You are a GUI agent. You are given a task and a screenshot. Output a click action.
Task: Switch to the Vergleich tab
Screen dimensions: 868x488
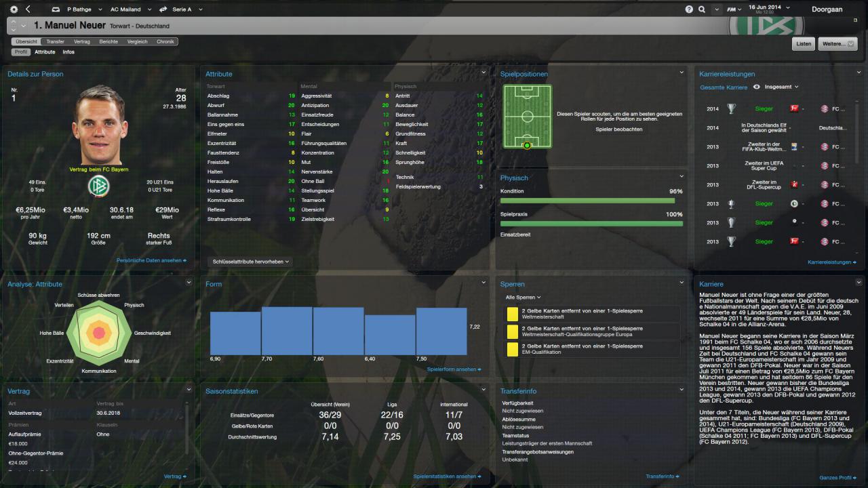[x=138, y=41]
